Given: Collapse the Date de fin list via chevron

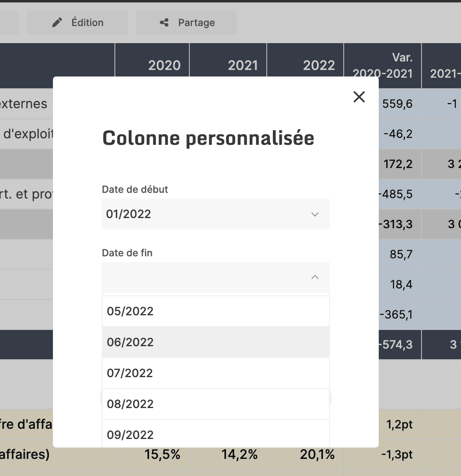Looking at the screenshot, I should point(314,277).
